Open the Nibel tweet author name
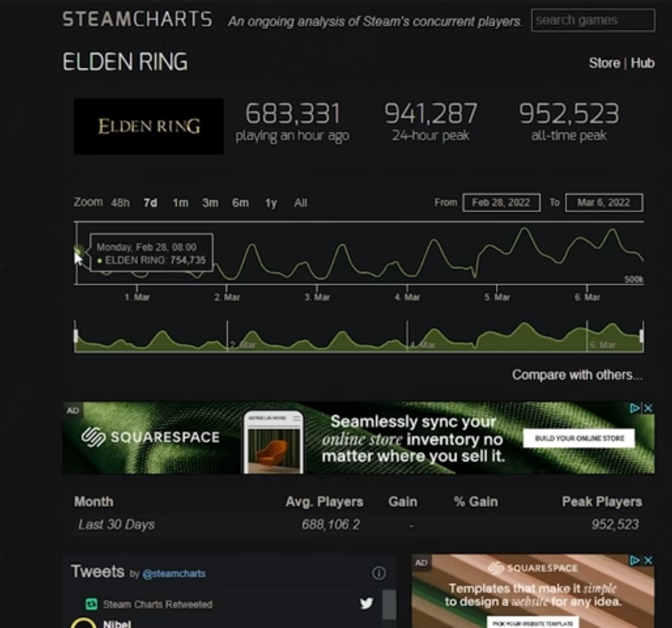 click(117, 623)
